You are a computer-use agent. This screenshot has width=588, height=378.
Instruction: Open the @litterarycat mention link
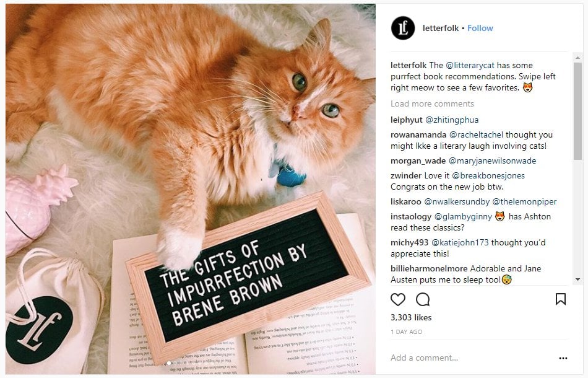[470, 65]
